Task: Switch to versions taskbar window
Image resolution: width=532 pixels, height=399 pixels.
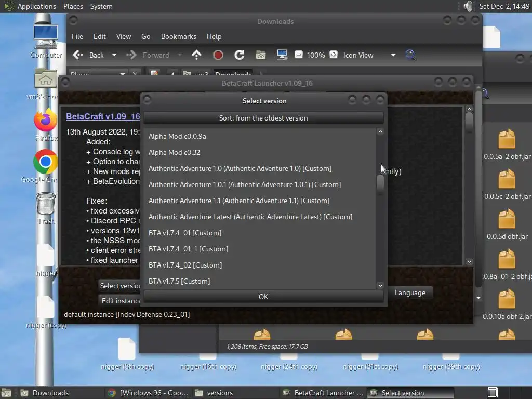Action: coord(235,393)
